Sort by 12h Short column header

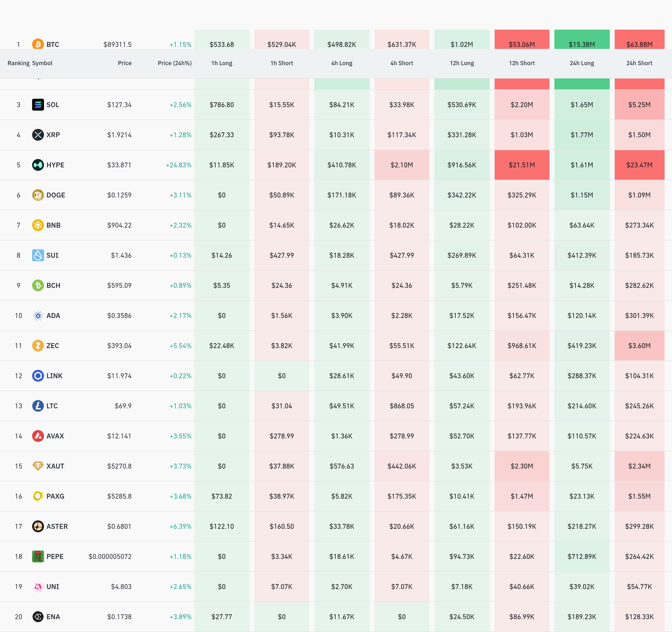522,63
